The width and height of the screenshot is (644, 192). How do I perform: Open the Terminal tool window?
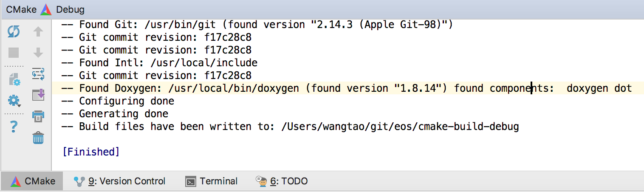coord(212,181)
